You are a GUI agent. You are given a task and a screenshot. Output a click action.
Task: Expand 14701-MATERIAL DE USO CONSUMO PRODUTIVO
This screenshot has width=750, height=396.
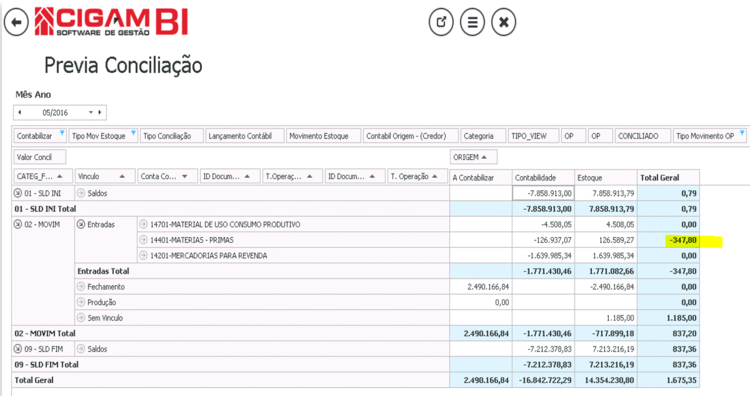pyautogui.click(x=143, y=224)
